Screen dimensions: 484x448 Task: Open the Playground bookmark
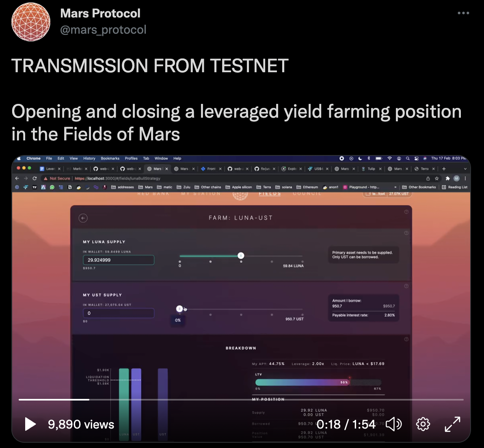coord(361,187)
